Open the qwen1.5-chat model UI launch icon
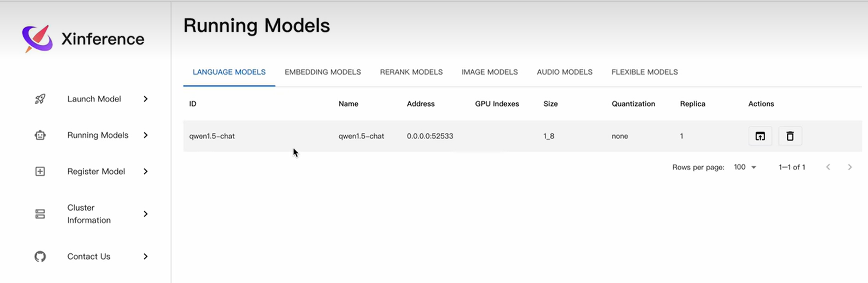The image size is (868, 283). click(x=760, y=136)
